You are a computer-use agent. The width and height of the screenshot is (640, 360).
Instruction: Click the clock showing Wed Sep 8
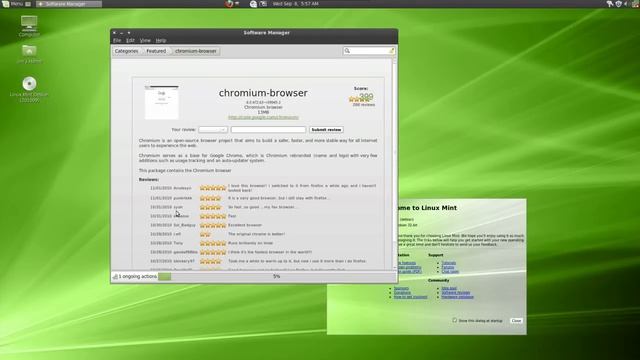296,4
